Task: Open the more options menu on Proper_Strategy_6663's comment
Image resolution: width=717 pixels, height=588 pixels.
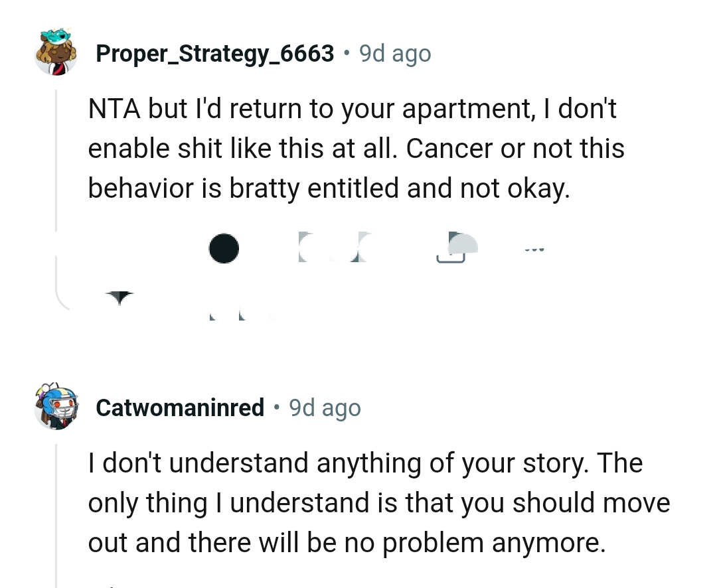Action: (x=534, y=249)
